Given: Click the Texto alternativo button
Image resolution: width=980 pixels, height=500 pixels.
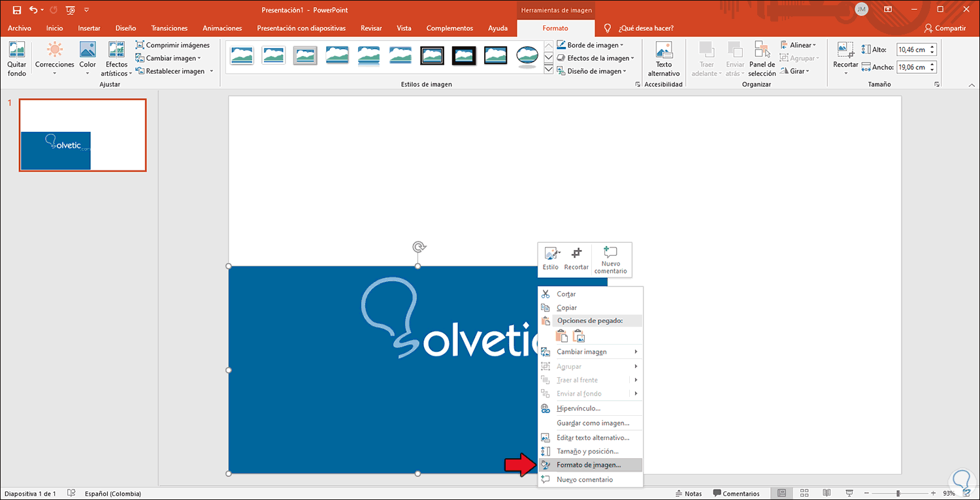Looking at the screenshot, I should 664,59.
